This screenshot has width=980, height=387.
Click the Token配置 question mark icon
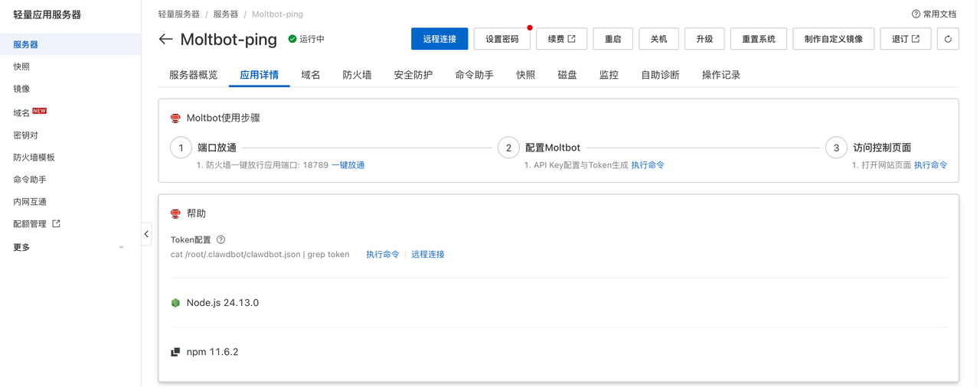[x=220, y=239]
